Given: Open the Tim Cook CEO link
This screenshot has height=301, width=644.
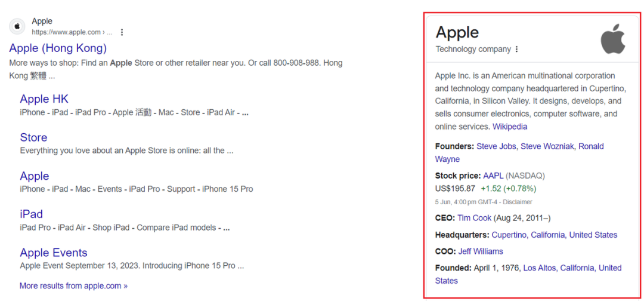Looking at the screenshot, I should pyautogui.click(x=475, y=218).
